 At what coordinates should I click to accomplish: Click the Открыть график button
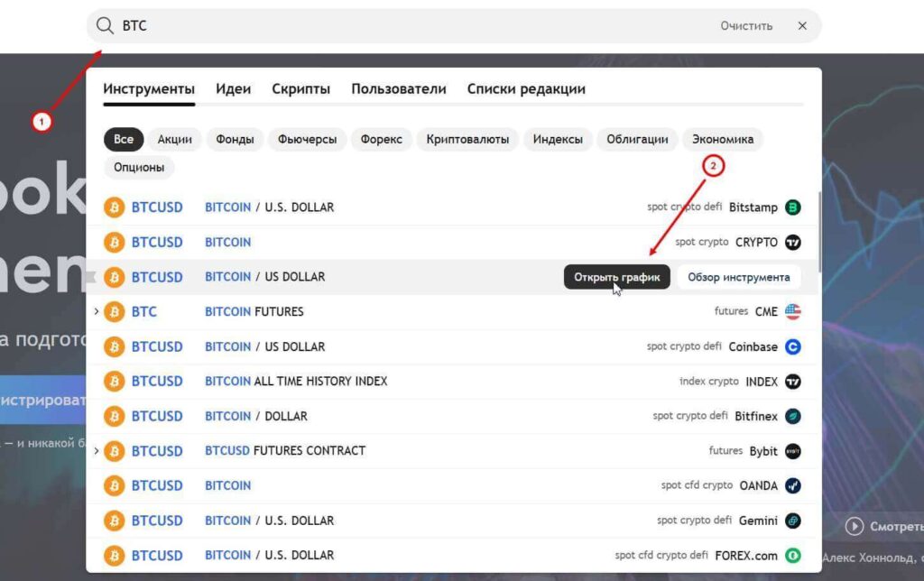coord(617,276)
